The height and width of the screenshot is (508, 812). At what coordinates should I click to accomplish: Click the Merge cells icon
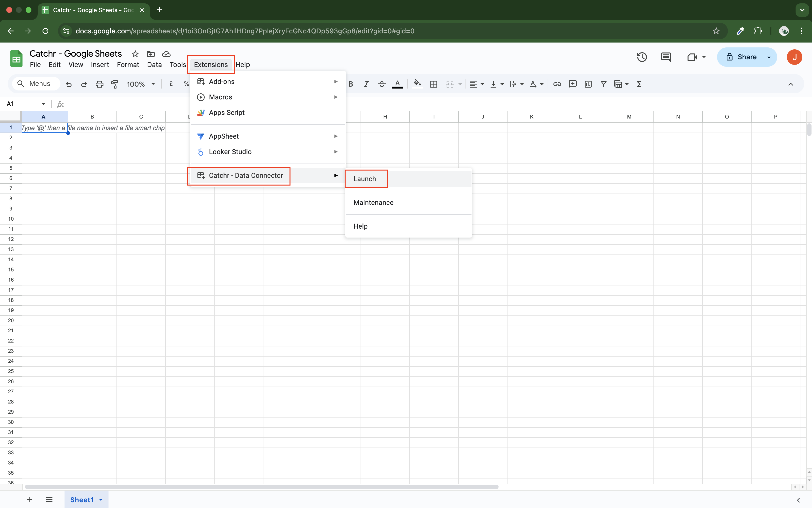pos(450,84)
